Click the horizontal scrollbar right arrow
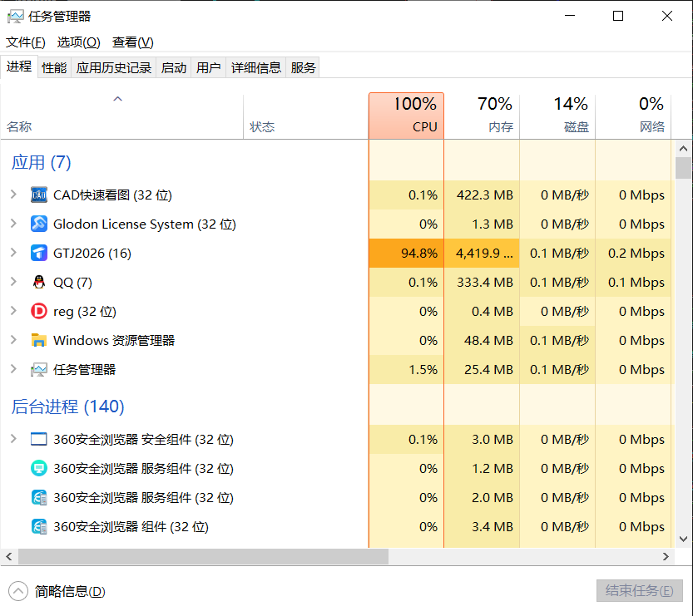Screen dimensions: 693x616 [x=666, y=556]
